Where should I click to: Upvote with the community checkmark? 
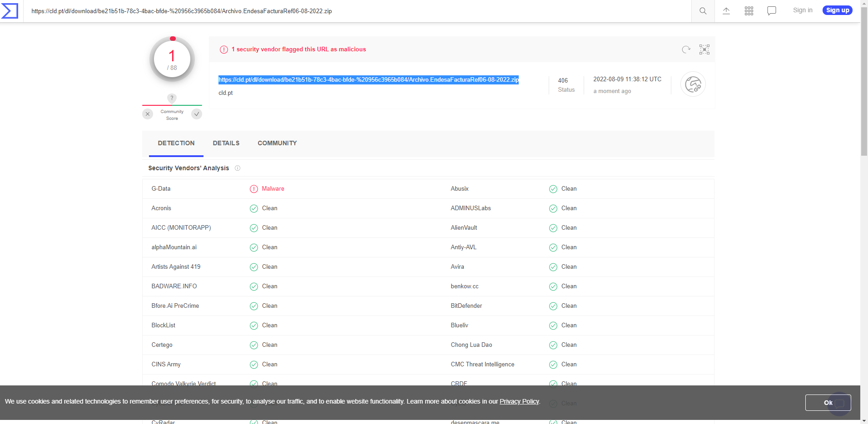click(196, 113)
